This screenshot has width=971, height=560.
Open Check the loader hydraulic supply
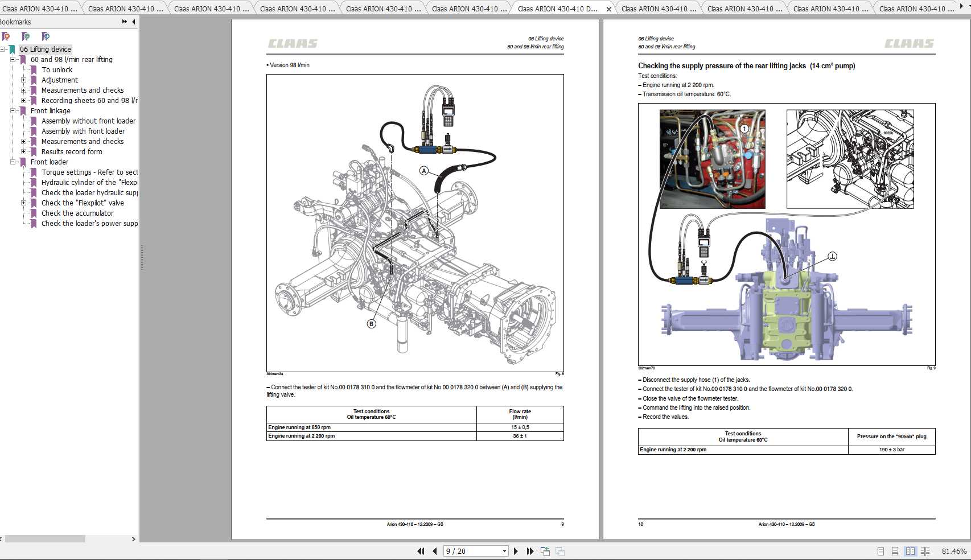click(89, 193)
